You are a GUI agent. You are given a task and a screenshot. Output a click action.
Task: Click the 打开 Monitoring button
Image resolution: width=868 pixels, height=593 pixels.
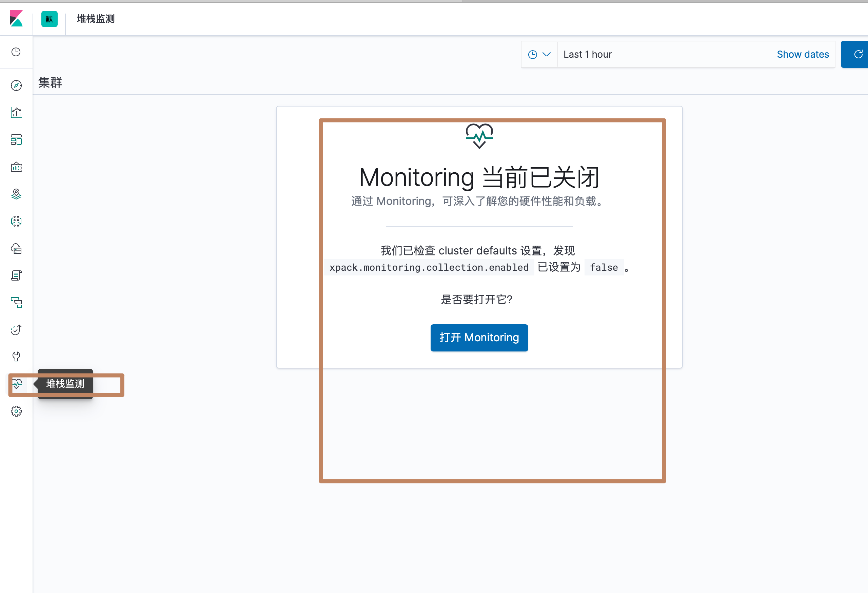(479, 338)
